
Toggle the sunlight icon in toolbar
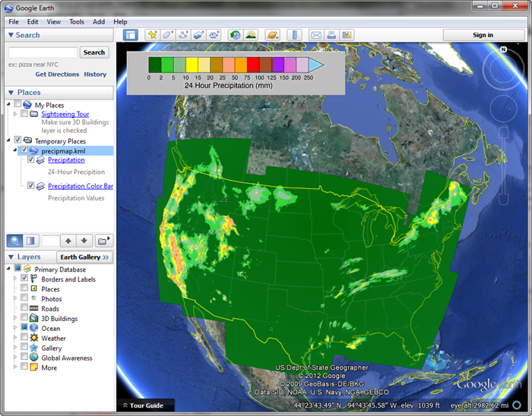pos(251,35)
